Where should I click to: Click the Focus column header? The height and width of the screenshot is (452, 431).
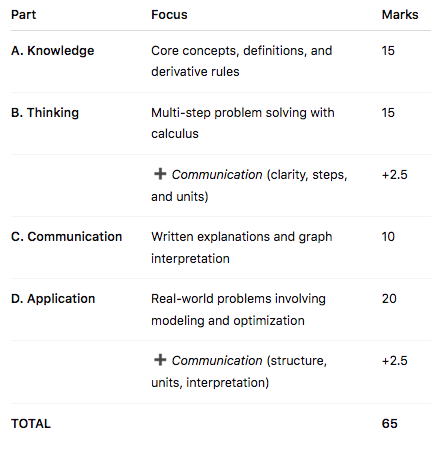coord(169,15)
